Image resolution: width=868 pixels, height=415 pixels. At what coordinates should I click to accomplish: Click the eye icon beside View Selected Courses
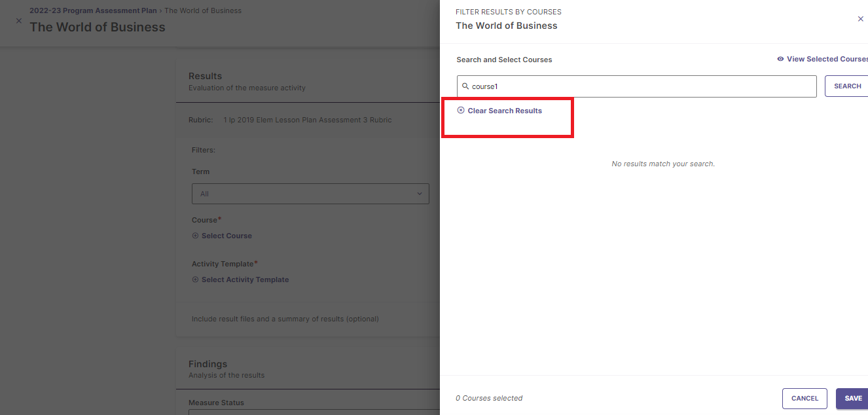(780, 59)
